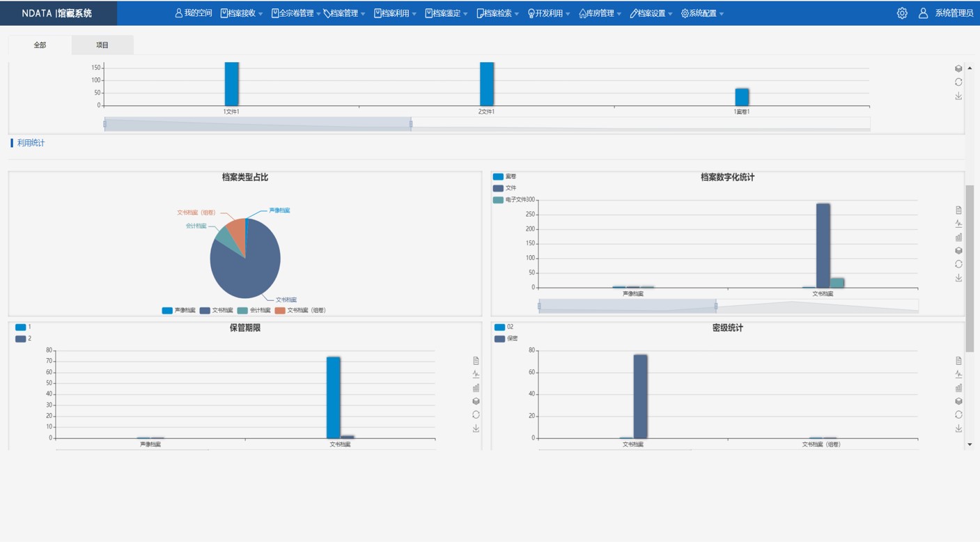Click the large 文书档案 pie slice
980x542 pixels.
tap(244, 268)
